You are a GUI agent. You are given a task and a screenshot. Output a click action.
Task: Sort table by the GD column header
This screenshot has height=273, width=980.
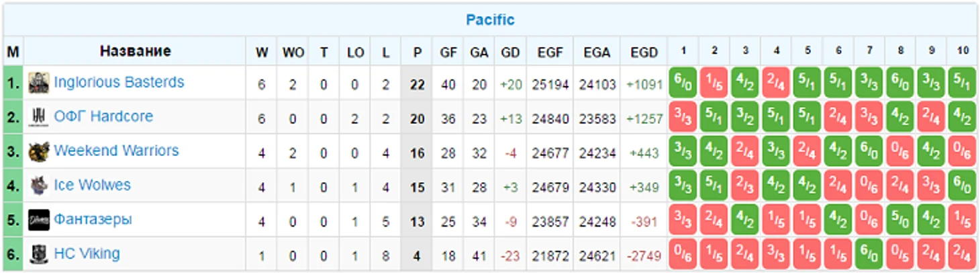(510, 52)
